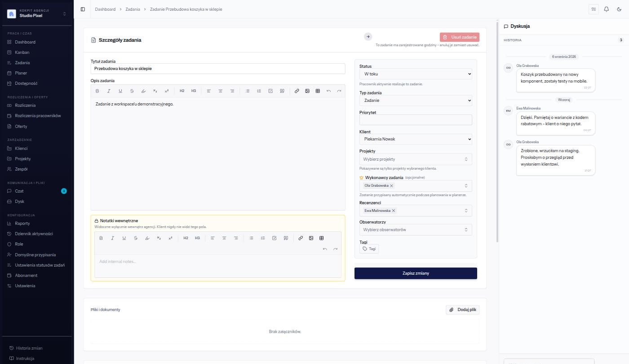Remove Ewa Malinowska from Recenzenci
629x364 pixels.
click(394, 211)
